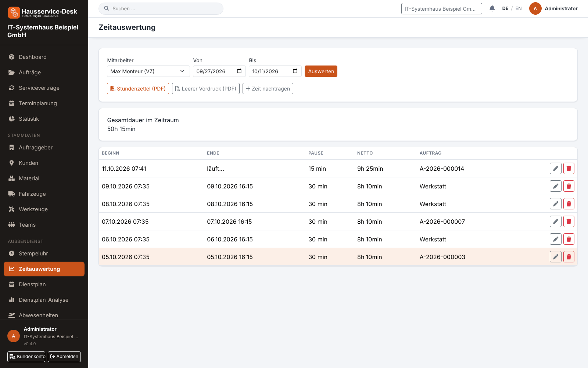Click the Administrator avatar in top bar

coord(535,8)
